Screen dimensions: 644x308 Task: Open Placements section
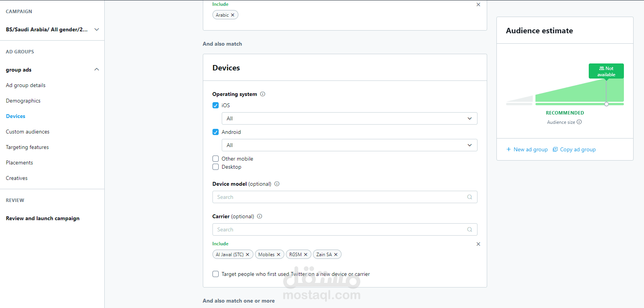coord(19,163)
